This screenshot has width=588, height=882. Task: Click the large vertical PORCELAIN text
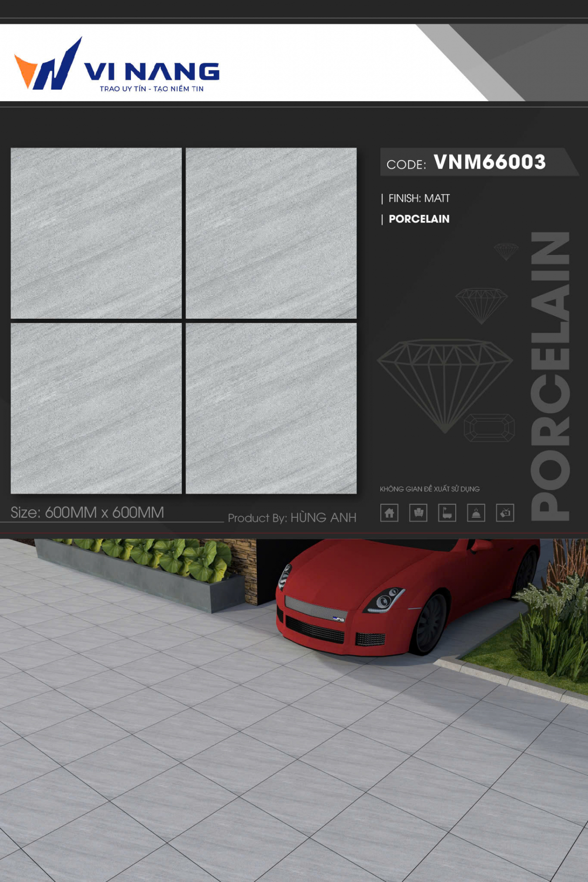point(550,376)
